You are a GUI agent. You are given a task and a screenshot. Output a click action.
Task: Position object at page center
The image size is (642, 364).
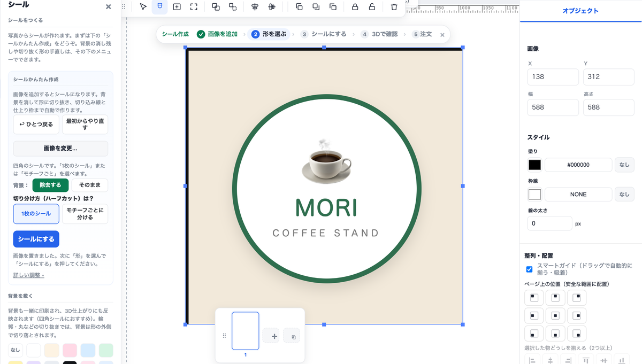555,316
